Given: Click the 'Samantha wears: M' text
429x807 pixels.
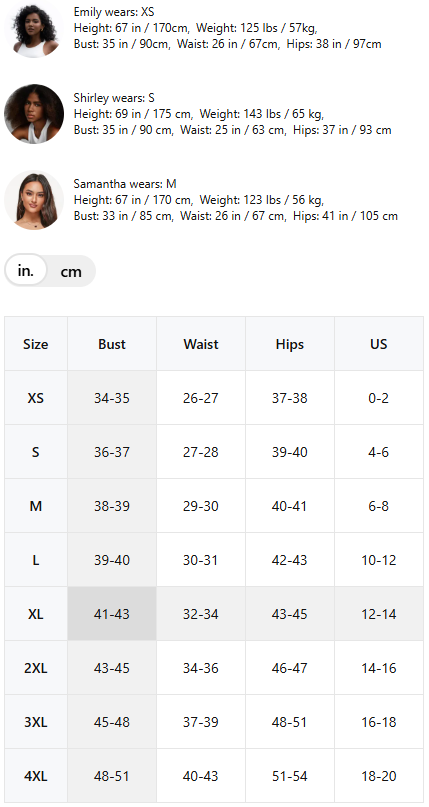Looking at the screenshot, I should point(125,184).
